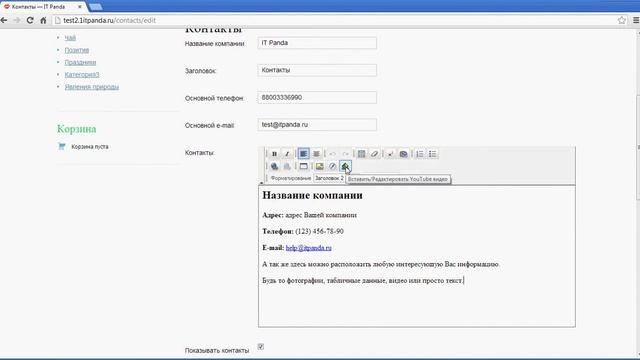Bookmark this page with the star
The width and height of the screenshot is (640, 360).
(x=621, y=20)
